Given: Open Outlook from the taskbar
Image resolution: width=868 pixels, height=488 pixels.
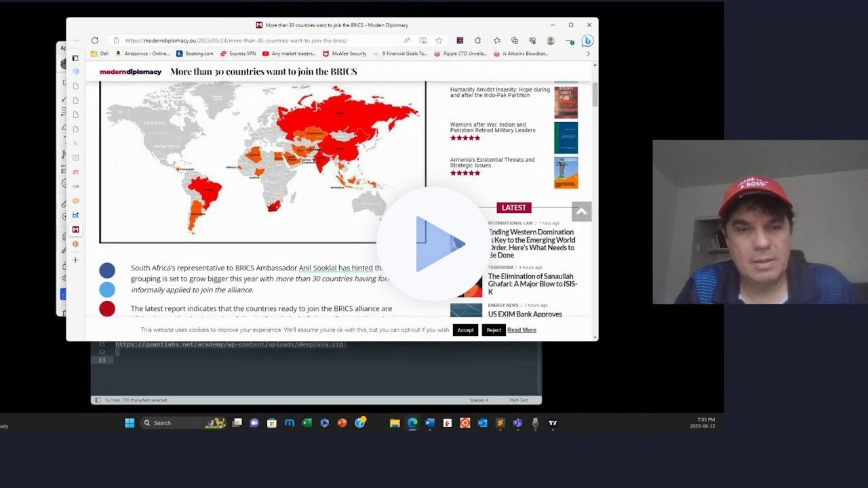Looking at the screenshot, I should (x=482, y=423).
